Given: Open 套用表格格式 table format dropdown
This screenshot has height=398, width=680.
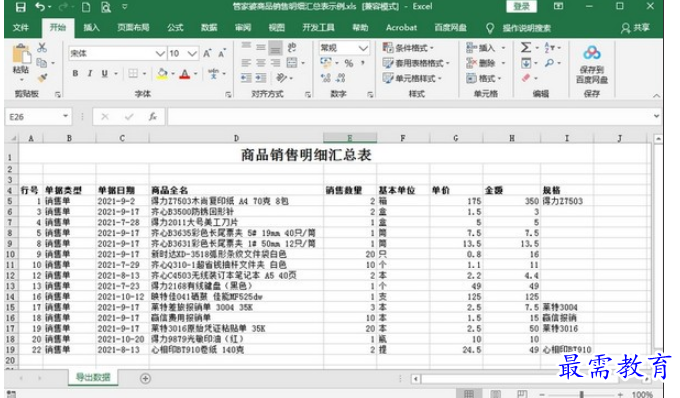Looking at the screenshot, I should (416, 63).
